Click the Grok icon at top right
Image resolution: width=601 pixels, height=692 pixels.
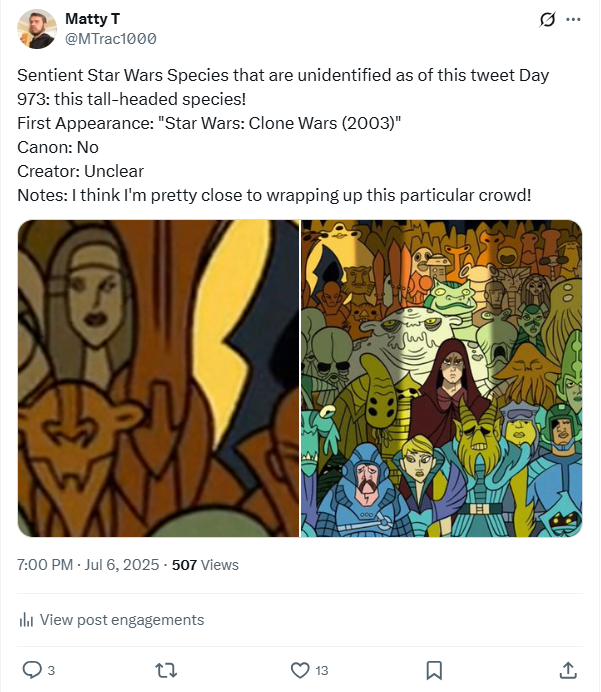click(547, 19)
